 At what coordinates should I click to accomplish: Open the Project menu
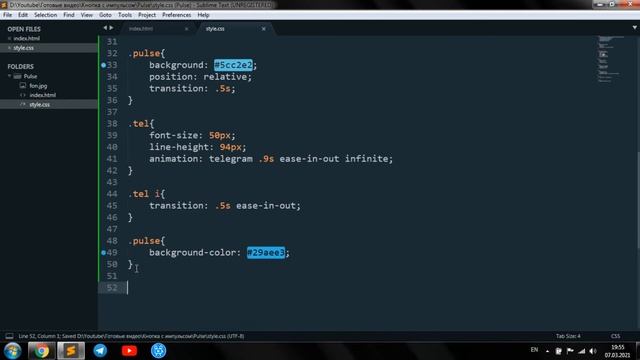[x=147, y=15]
